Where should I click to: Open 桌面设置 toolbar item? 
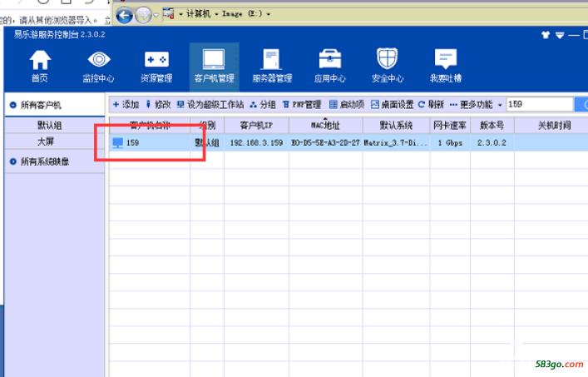[x=393, y=104]
